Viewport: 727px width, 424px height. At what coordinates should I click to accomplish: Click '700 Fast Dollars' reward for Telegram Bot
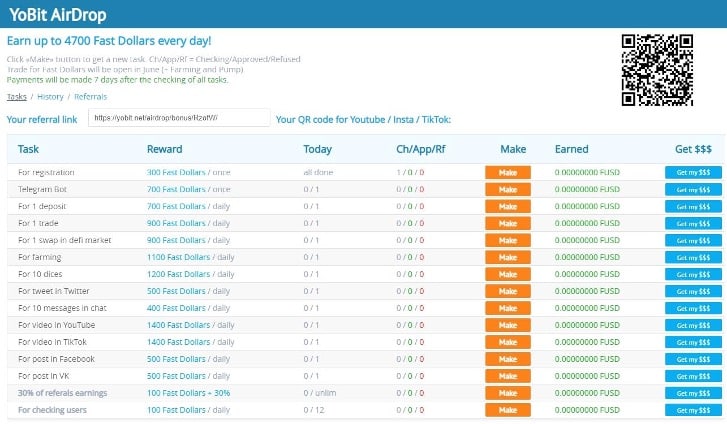tap(176, 189)
